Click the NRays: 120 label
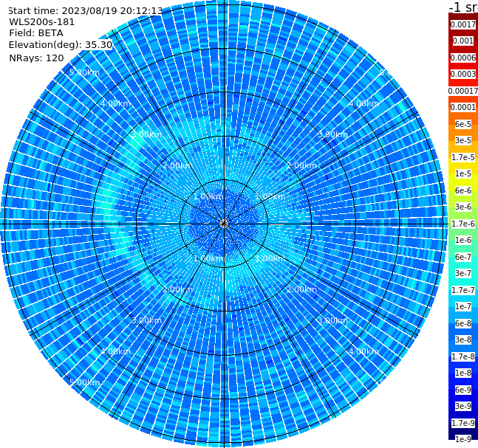 coord(36,58)
